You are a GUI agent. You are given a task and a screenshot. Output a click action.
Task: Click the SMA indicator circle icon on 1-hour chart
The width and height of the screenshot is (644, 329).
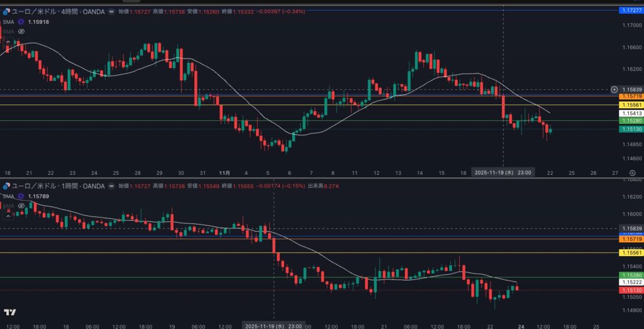tap(21, 196)
